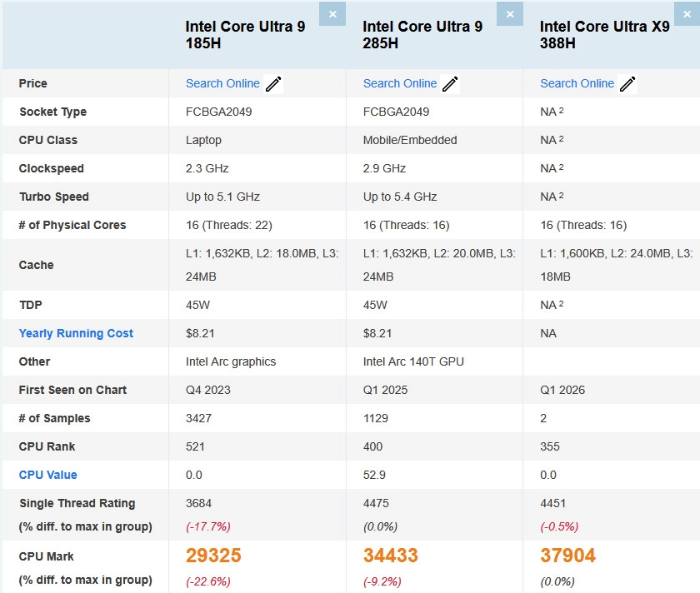The image size is (700, 593).
Task: Click the pencil icon in the 185H price cell
Action: [273, 84]
